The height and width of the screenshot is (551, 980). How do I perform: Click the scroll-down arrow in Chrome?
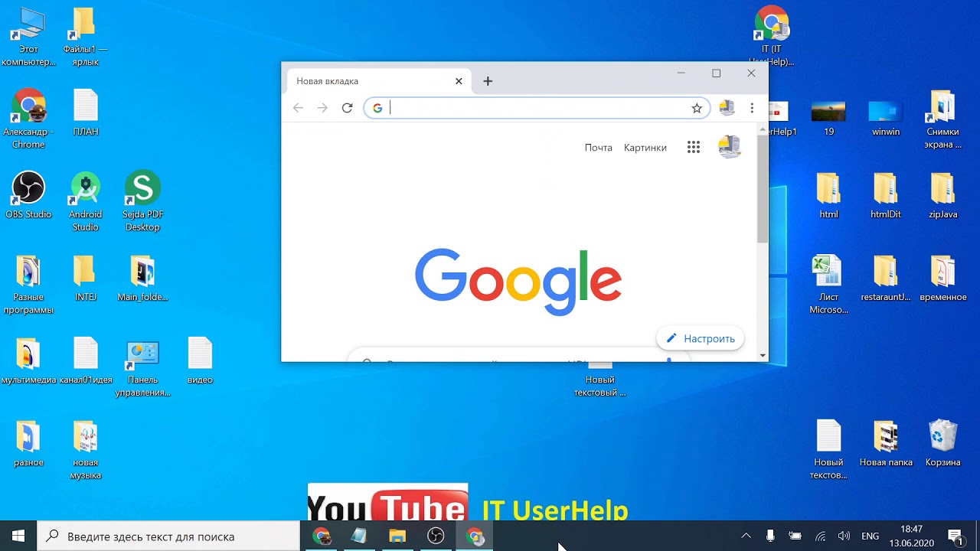(x=762, y=355)
